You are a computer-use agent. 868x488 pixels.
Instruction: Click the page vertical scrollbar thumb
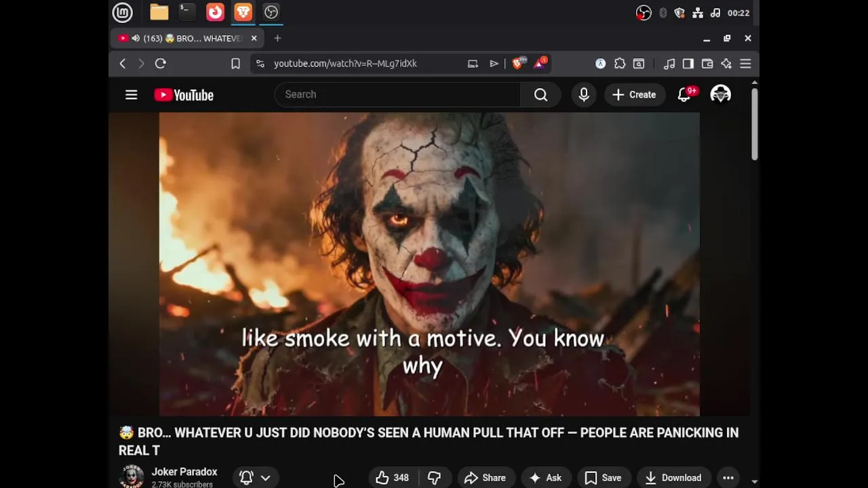(754, 124)
